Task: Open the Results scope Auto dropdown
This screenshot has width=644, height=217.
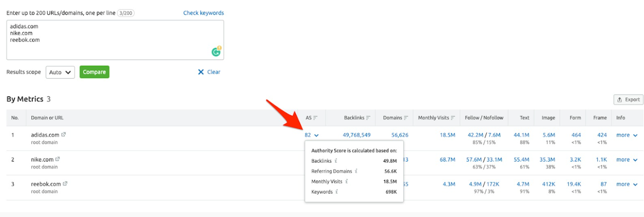Action: click(x=60, y=72)
